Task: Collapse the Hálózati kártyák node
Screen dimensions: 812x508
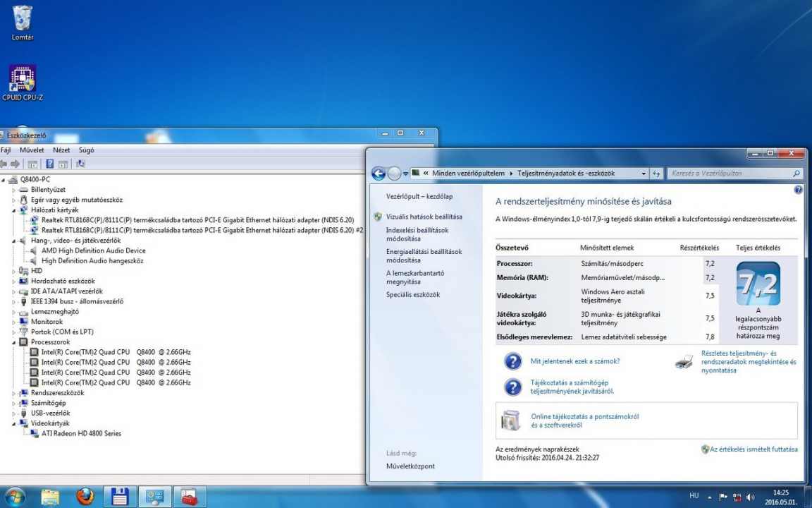Action: click(14, 210)
